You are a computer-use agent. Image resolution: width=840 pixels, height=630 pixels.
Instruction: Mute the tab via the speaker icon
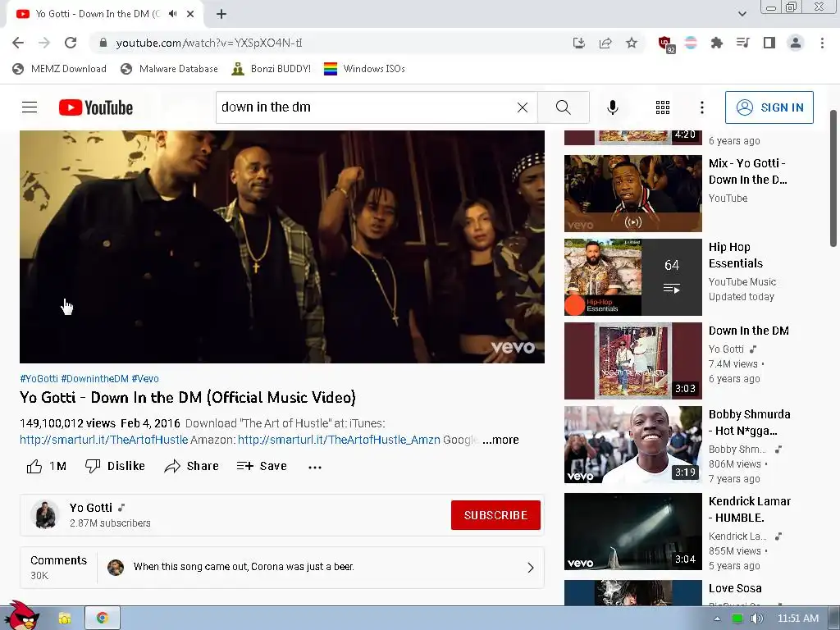172,14
